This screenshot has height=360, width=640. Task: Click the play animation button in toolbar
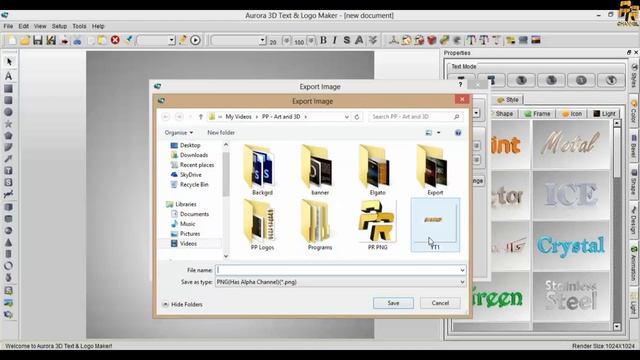pos(196,40)
